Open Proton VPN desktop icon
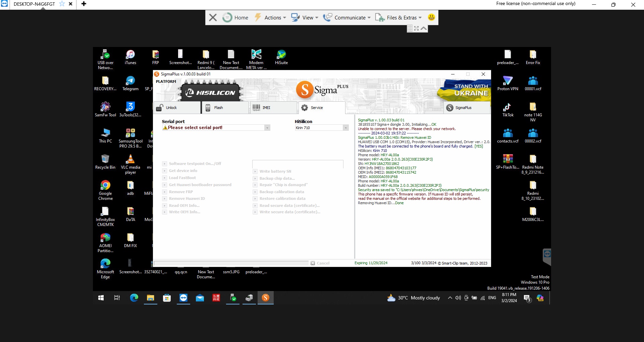The height and width of the screenshot is (342, 644). point(508,83)
